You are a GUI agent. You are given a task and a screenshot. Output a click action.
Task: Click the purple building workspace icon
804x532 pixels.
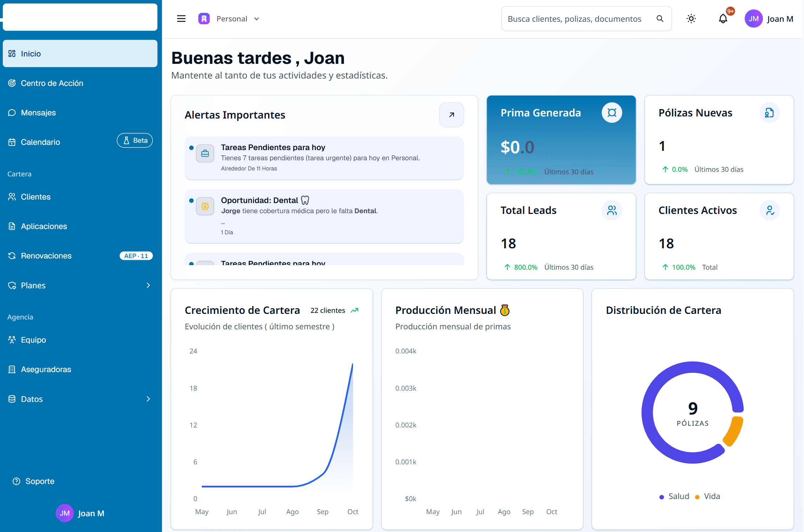[204, 19]
